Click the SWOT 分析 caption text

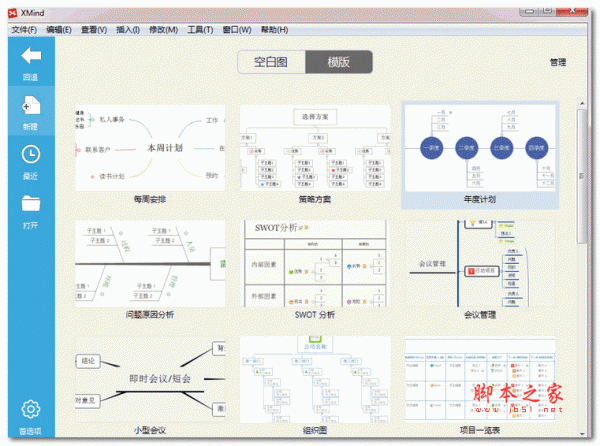315,315
